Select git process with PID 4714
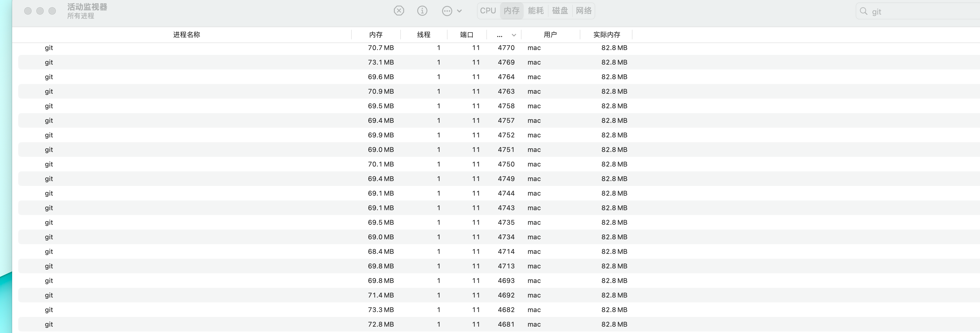This screenshot has width=980, height=333. 499,251
